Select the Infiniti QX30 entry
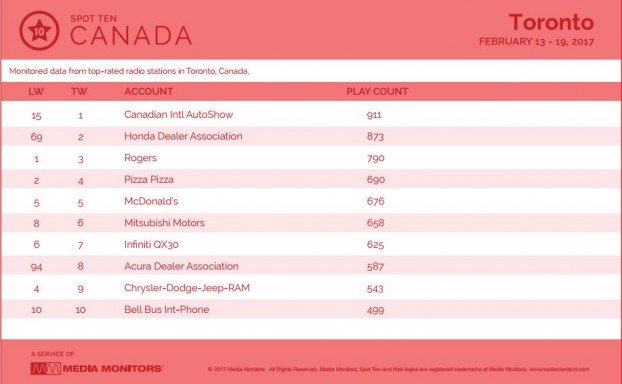Viewport: 622px width, 384px height. [151, 244]
